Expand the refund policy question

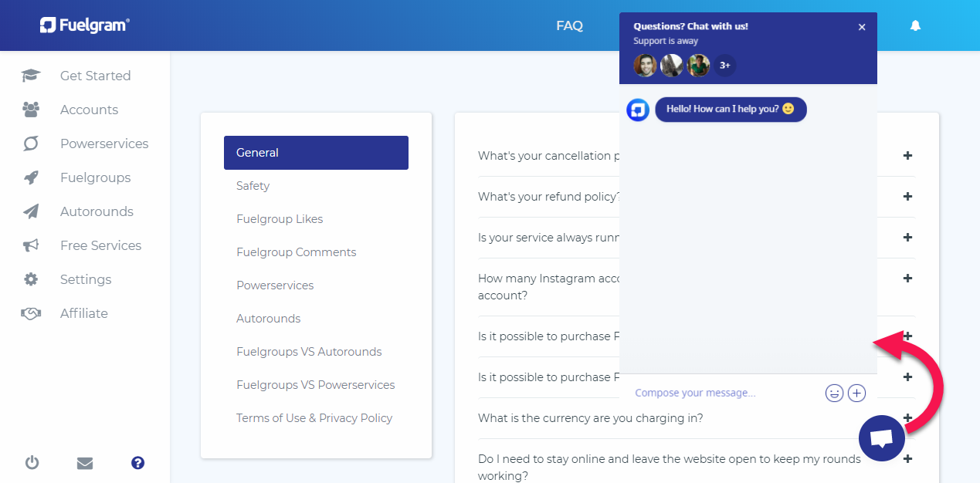907,197
